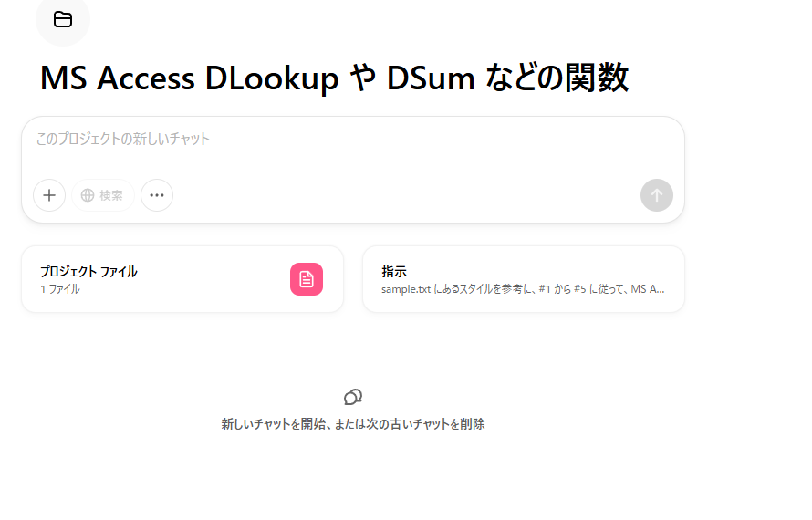This screenshot has width=812, height=520.
Task: Click the sample.txt instruction preview text
Action: (x=523, y=289)
